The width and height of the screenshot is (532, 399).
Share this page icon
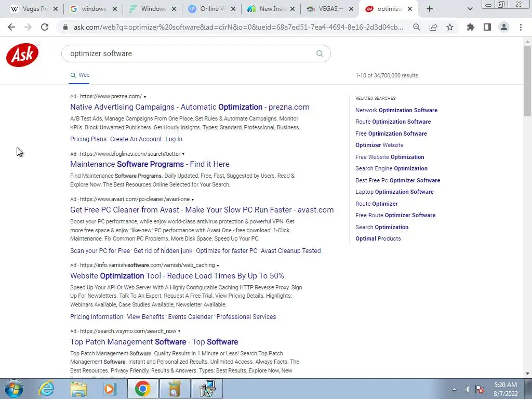(x=433, y=27)
